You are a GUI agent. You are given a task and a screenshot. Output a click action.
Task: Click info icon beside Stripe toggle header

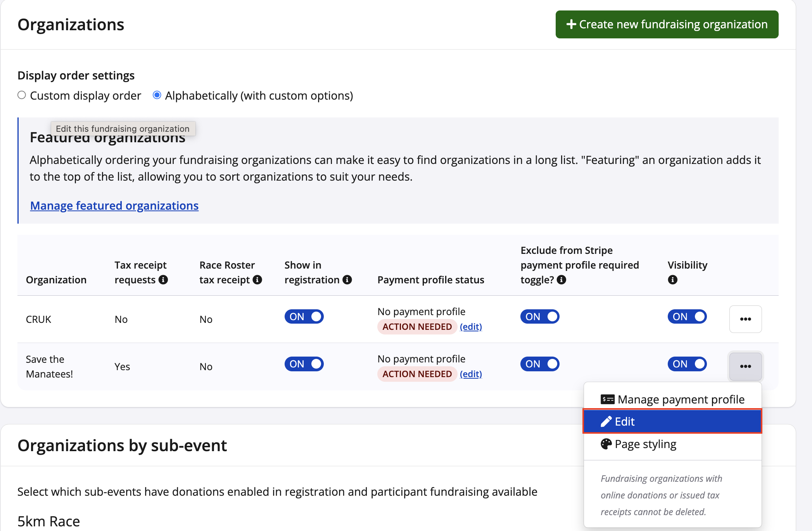point(561,279)
